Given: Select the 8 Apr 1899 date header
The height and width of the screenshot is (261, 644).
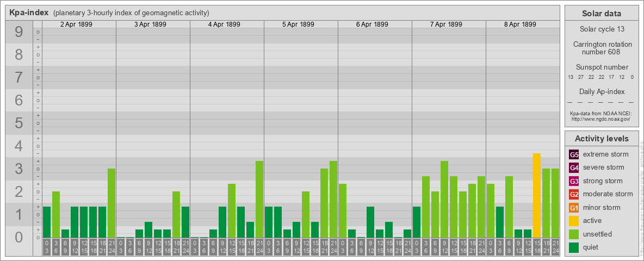Looking at the screenshot, I should (x=520, y=24).
